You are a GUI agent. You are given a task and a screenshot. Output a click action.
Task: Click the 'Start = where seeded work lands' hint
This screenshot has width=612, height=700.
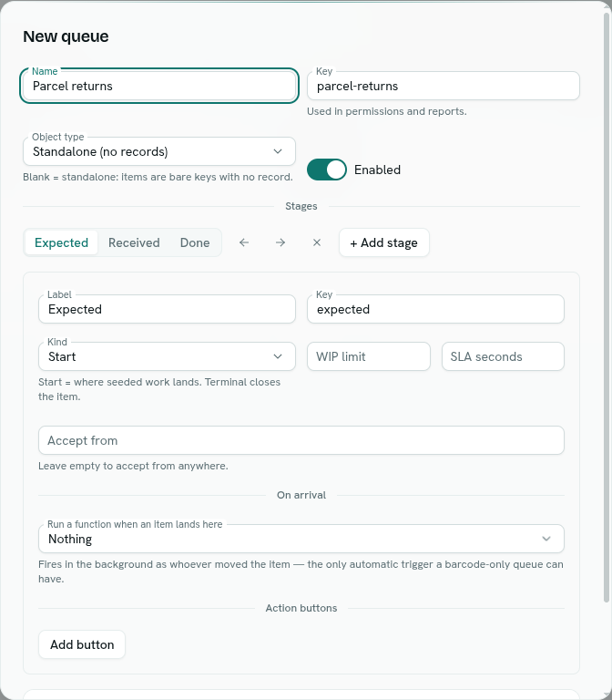pyautogui.click(x=159, y=389)
